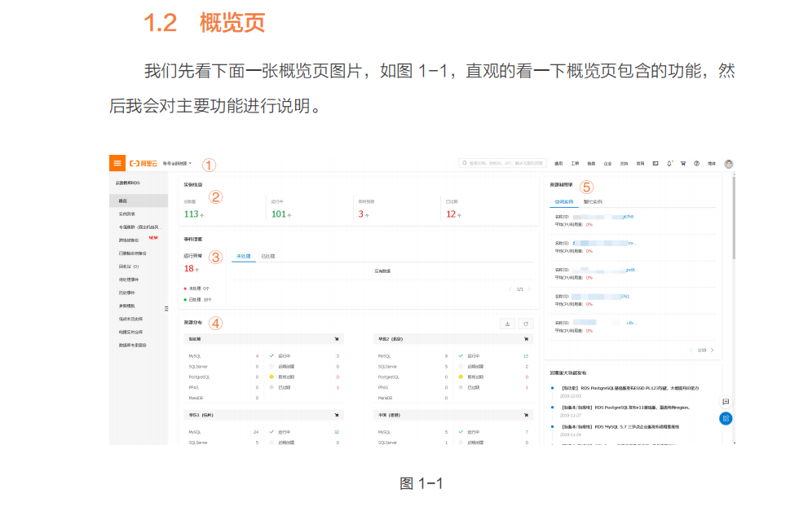The height and width of the screenshot is (520, 812).
Task: Switch to the 空闲实例 tab
Action: (x=564, y=202)
